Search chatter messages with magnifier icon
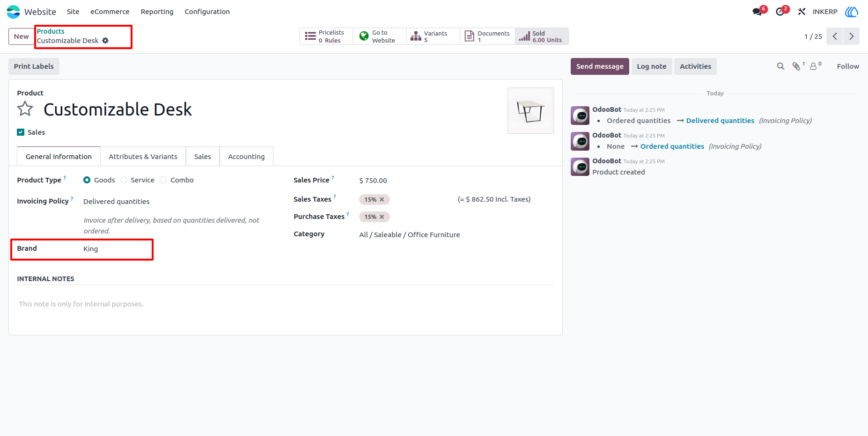This screenshot has width=868, height=436. pos(780,66)
